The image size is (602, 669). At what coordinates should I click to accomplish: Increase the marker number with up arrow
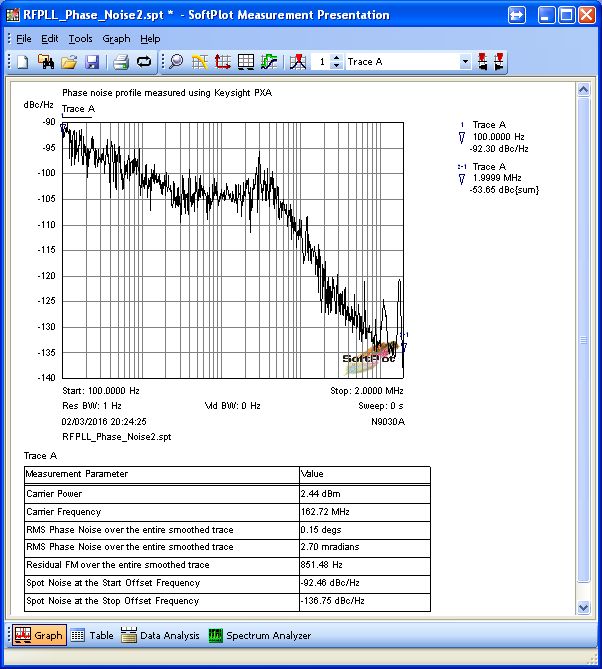point(336,58)
